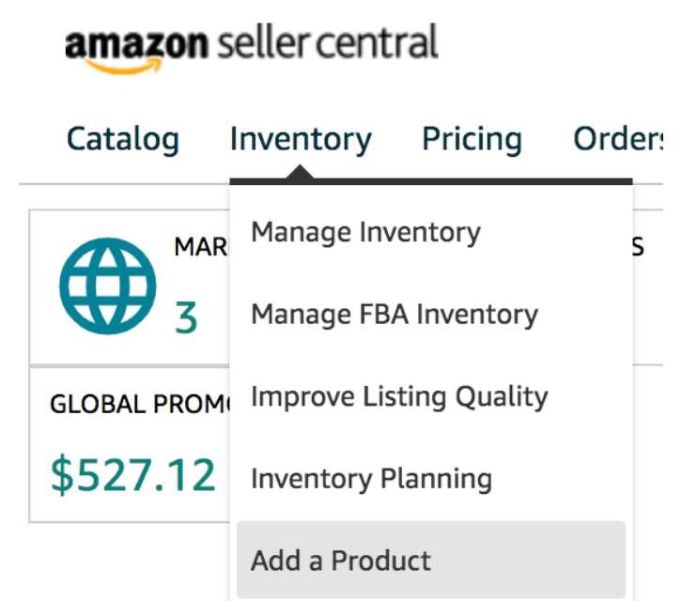
Task: Click the MAR marketplaces card heading
Action: (201, 247)
